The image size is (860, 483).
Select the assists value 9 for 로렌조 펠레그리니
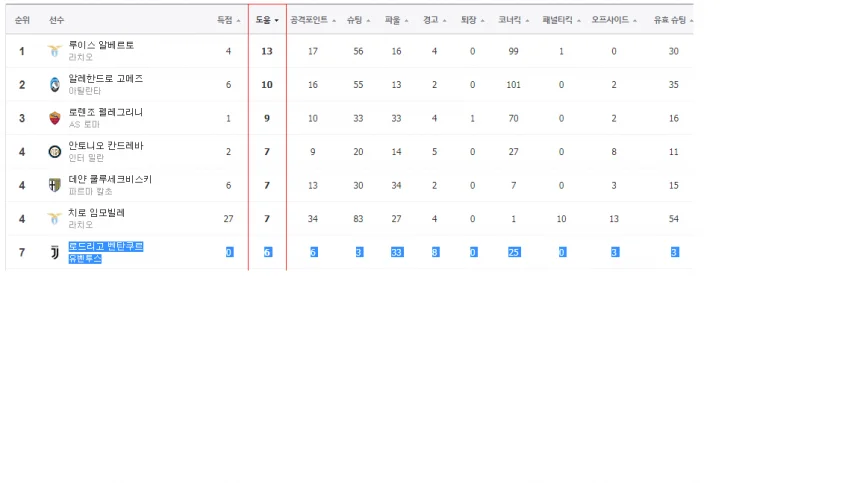click(267, 118)
